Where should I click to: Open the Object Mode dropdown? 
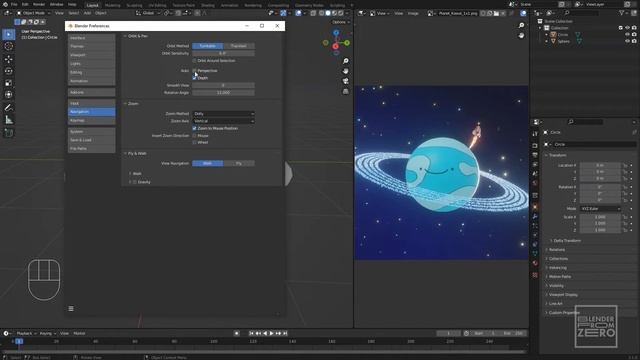pyautogui.click(x=33, y=13)
